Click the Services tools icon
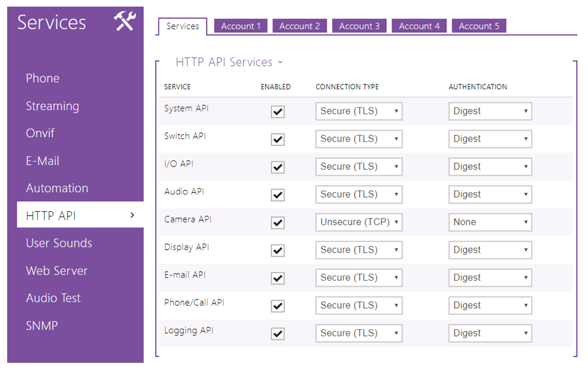Screen dimensions: 588x370 125,22
